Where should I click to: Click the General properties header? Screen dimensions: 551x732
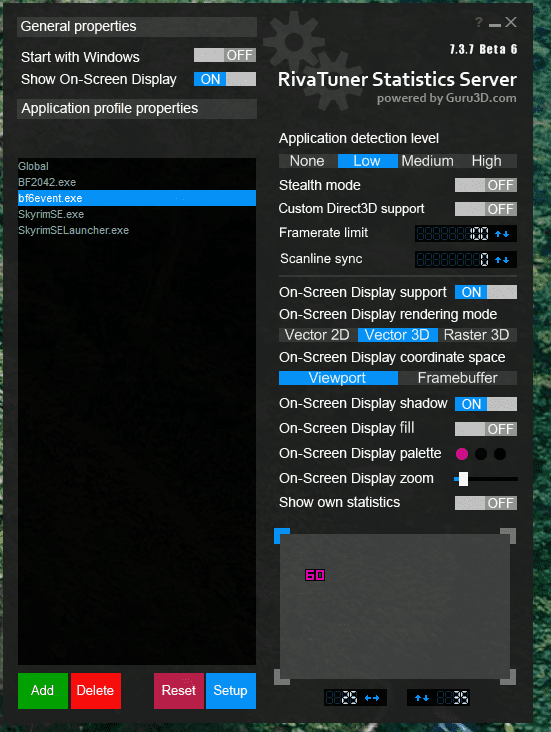pyautogui.click(x=137, y=27)
